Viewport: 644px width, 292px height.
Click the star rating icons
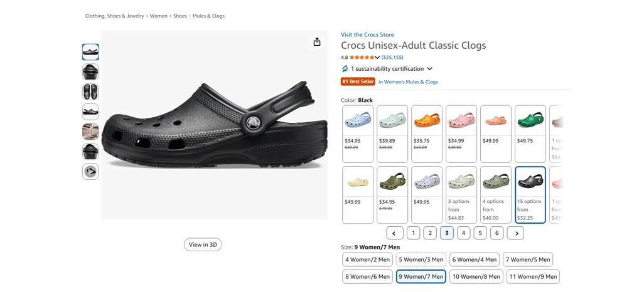362,58
